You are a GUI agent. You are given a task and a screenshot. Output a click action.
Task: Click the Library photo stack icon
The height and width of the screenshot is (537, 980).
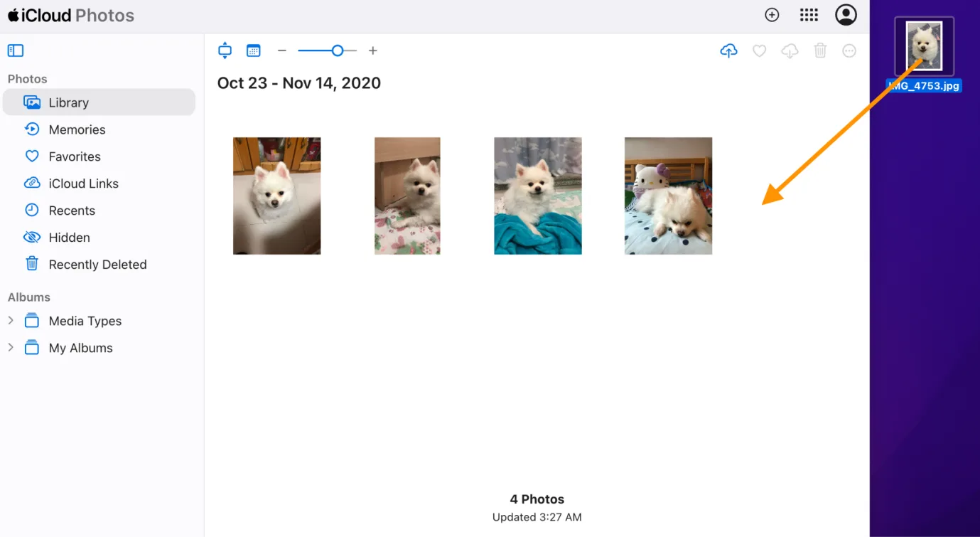[x=32, y=102]
